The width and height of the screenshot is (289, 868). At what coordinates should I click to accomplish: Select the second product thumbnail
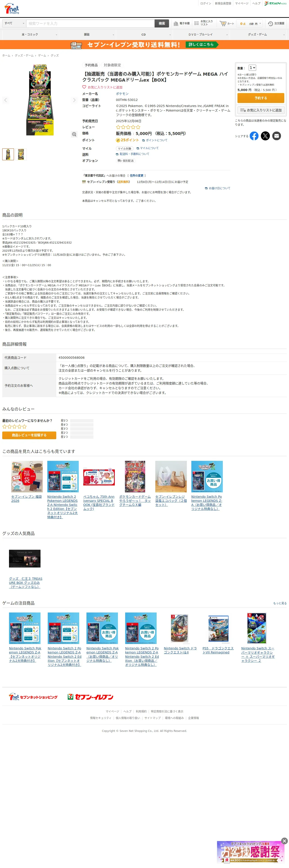[x=21, y=154]
